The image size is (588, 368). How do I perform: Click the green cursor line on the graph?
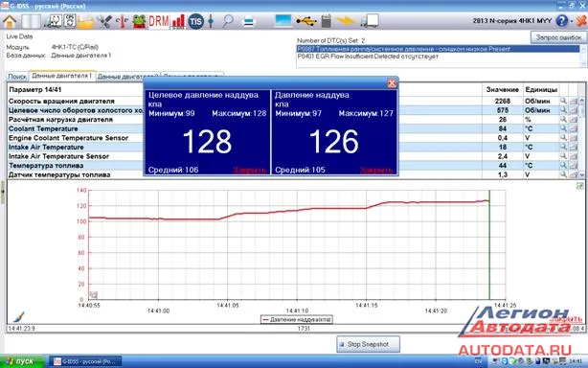(x=489, y=244)
